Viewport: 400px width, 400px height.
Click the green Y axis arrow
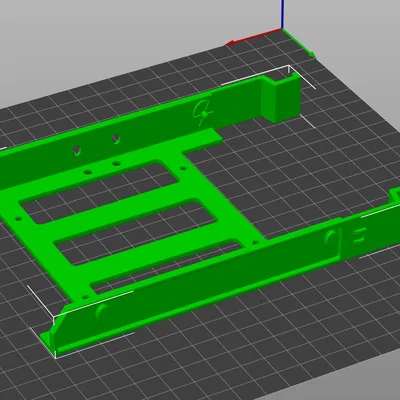(x=299, y=43)
